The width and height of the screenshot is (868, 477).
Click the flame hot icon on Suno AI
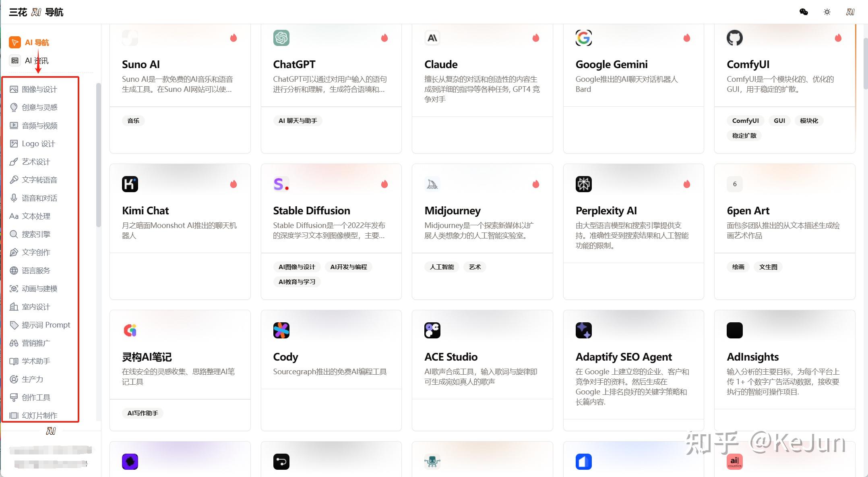click(x=234, y=38)
